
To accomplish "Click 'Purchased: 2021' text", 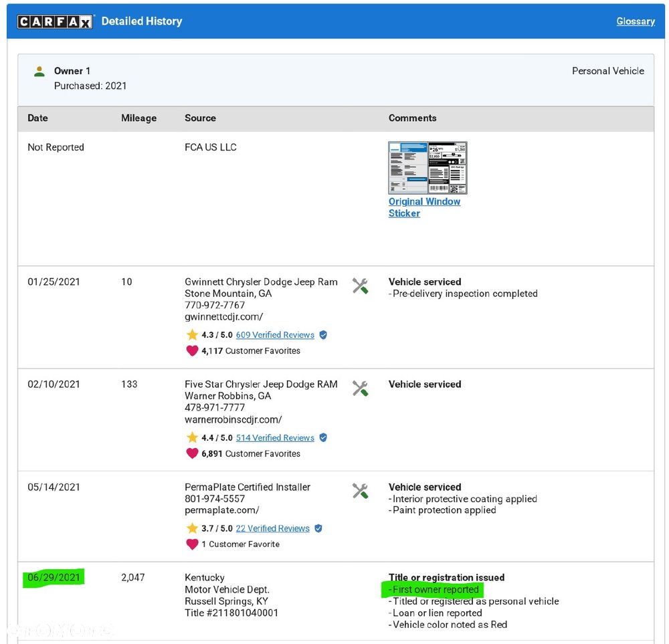I will click(90, 86).
